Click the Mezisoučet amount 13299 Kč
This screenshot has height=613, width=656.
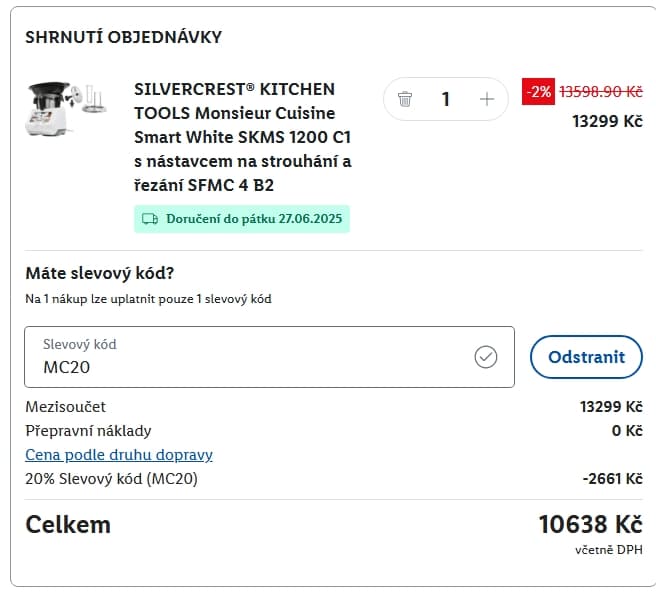(610, 407)
